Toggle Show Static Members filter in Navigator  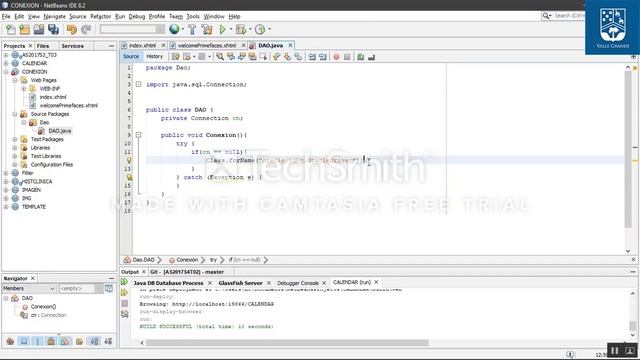[x=38, y=341]
